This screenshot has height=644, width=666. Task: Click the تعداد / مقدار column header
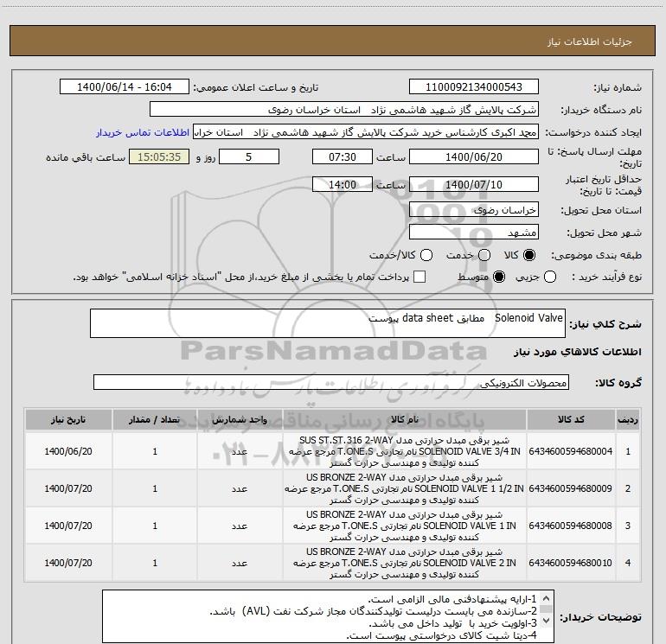click(x=155, y=420)
